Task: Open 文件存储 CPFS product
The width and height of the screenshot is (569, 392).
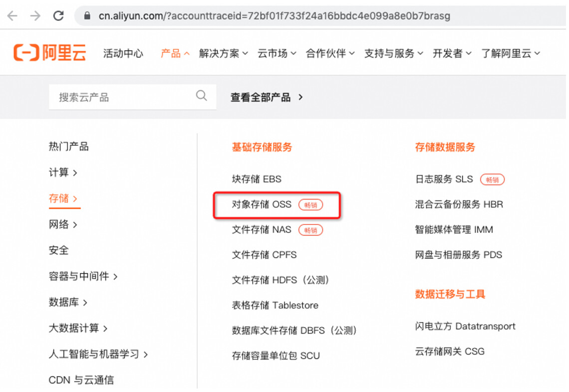Action: pyautogui.click(x=264, y=255)
